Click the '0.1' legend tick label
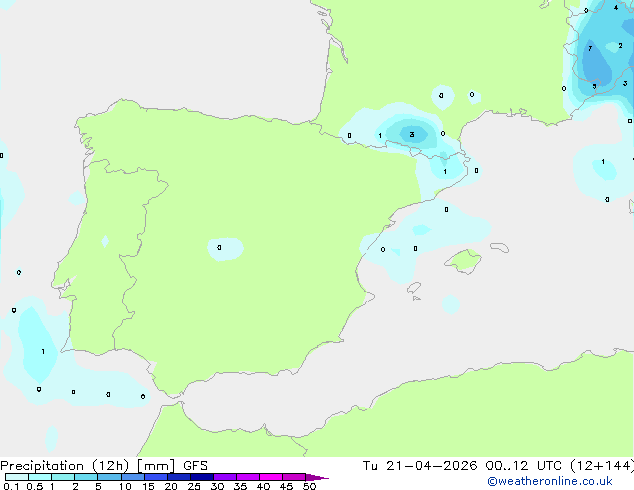 click(x=11, y=486)
